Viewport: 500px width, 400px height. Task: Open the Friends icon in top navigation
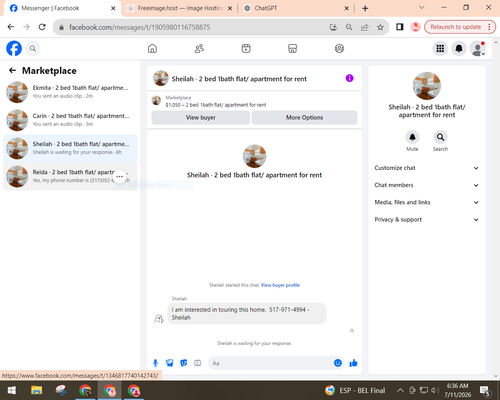199,49
